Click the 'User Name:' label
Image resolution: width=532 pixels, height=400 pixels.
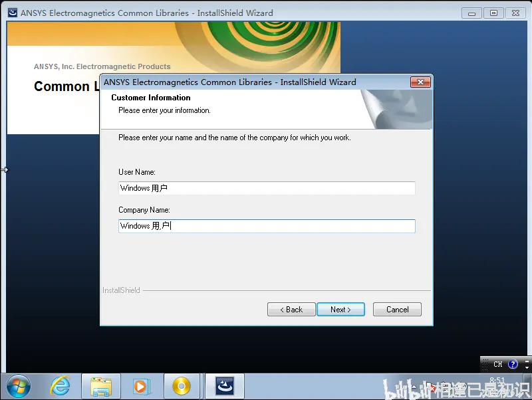[137, 172]
